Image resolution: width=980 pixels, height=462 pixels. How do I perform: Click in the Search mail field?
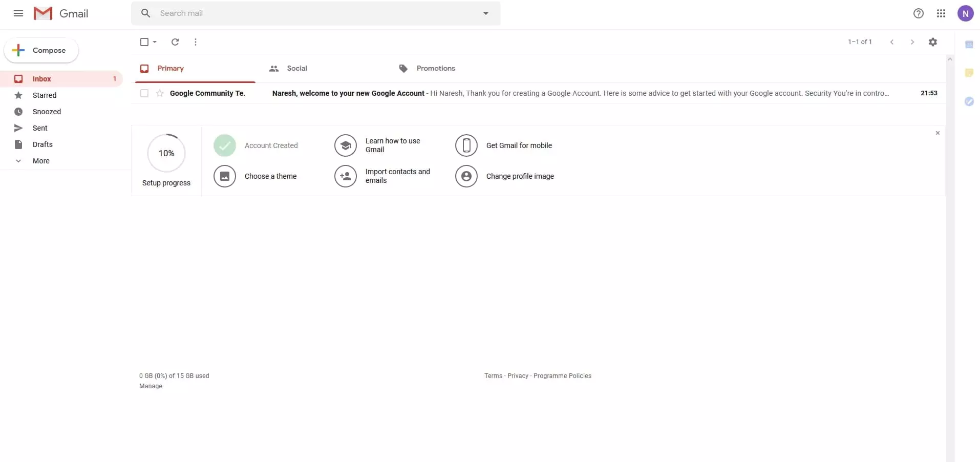(x=315, y=13)
